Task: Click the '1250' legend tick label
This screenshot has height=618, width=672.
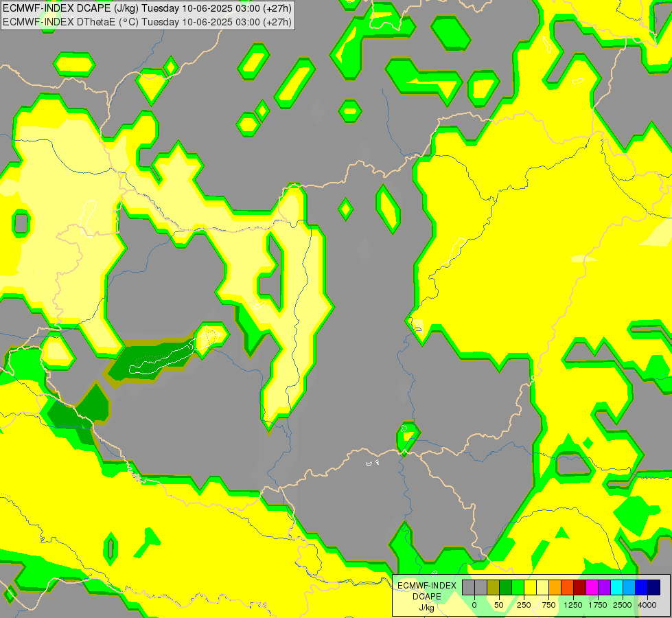Action: click(x=573, y=605)
